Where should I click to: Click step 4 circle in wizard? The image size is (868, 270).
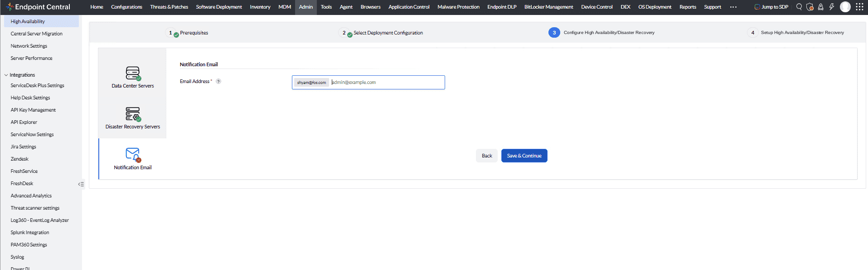(753, 33)
